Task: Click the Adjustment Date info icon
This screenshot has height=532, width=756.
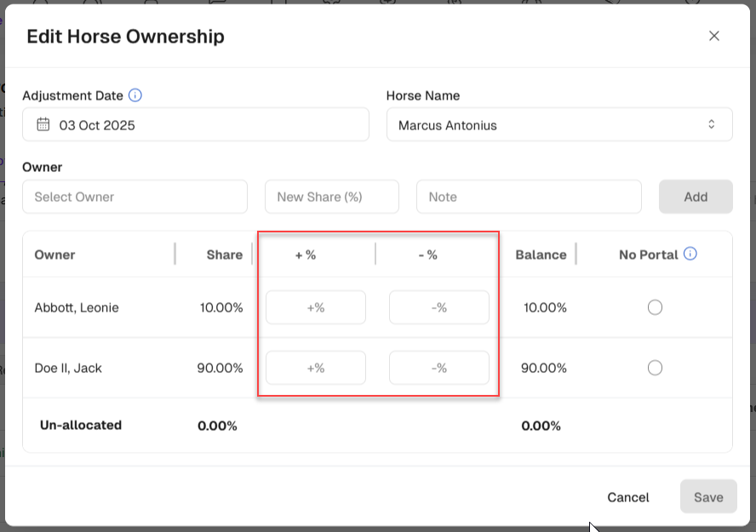Action: [135, 95]
